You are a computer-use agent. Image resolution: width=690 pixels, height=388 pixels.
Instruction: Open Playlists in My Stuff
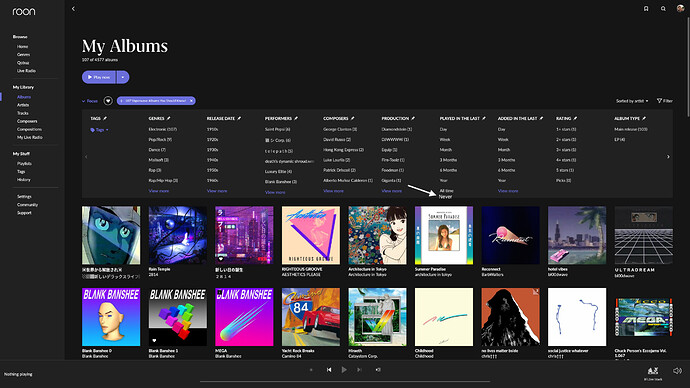pos(24,164)
